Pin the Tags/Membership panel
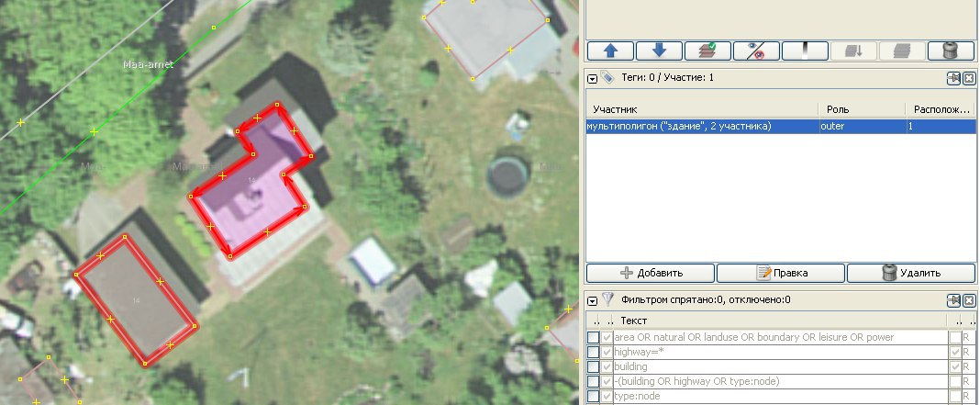Screen dimensions: 980x405 (x=953, y=78)
